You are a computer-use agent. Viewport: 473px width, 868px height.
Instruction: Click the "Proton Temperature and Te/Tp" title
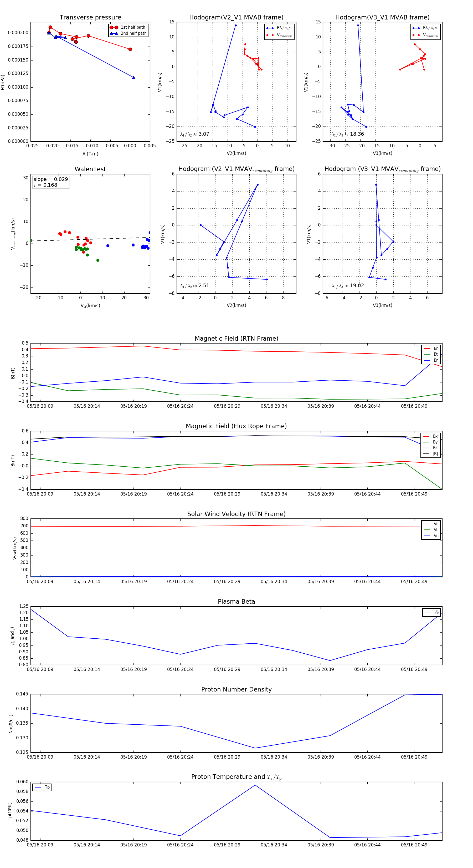click(236, 777)
